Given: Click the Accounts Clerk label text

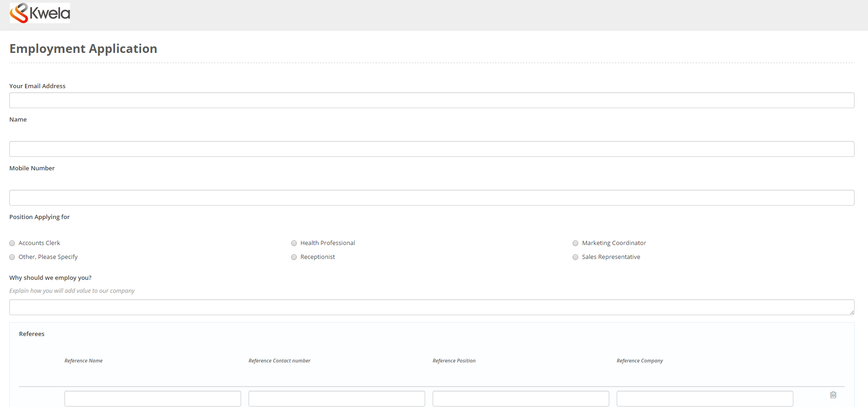Looking at the screenshot, I should click(x=39, y=243).
